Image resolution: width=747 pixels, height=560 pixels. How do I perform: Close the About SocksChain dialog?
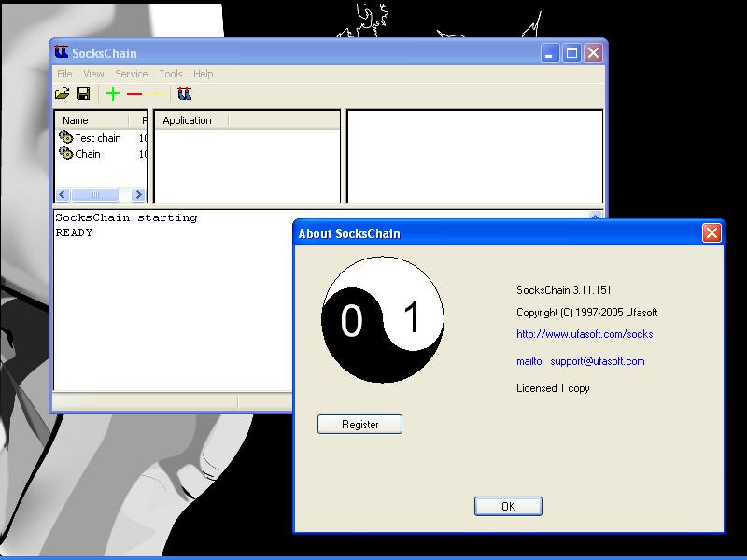[712, 233]
